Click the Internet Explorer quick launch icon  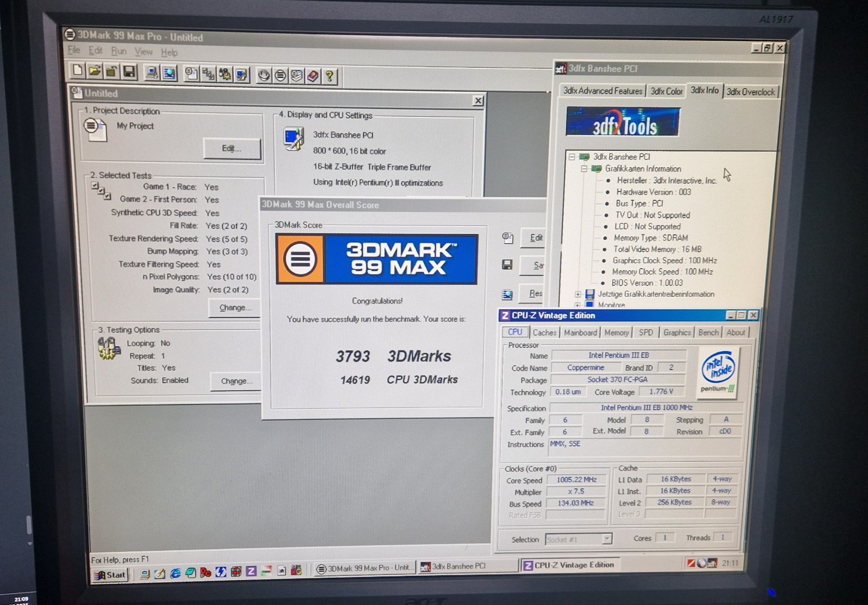[x=175, y=572]
